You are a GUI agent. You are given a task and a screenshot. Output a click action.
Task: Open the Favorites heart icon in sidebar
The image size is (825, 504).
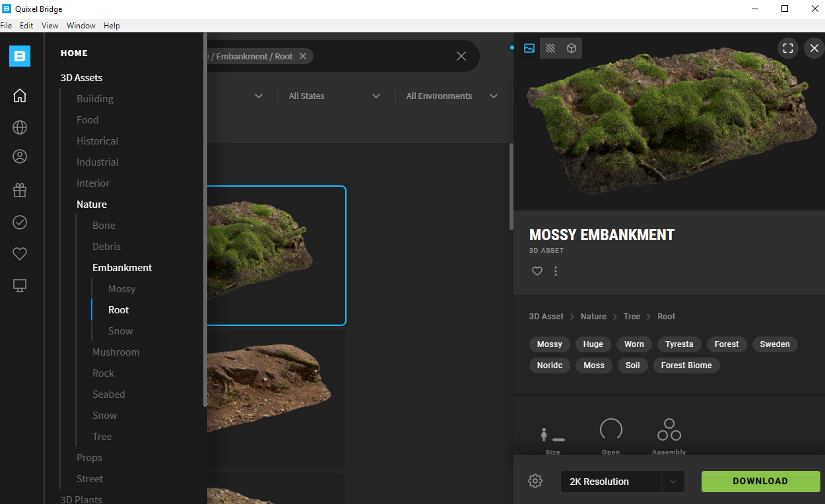20,254
